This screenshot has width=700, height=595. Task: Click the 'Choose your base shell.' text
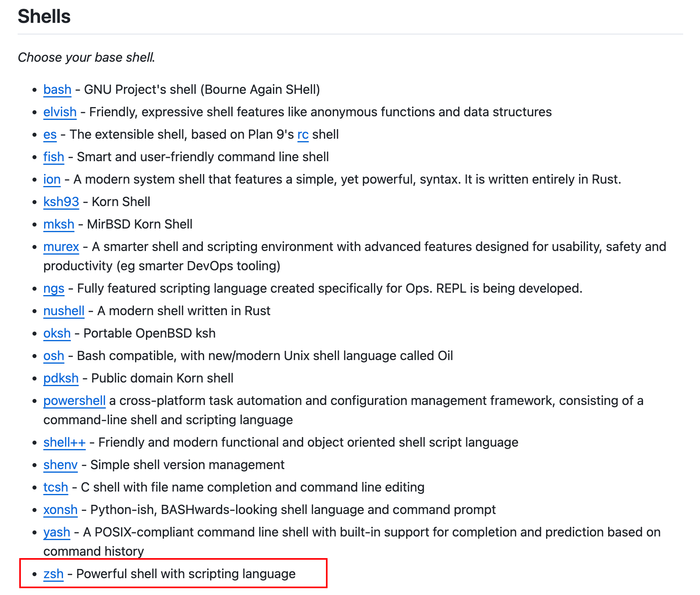click(x=86, y=57)
